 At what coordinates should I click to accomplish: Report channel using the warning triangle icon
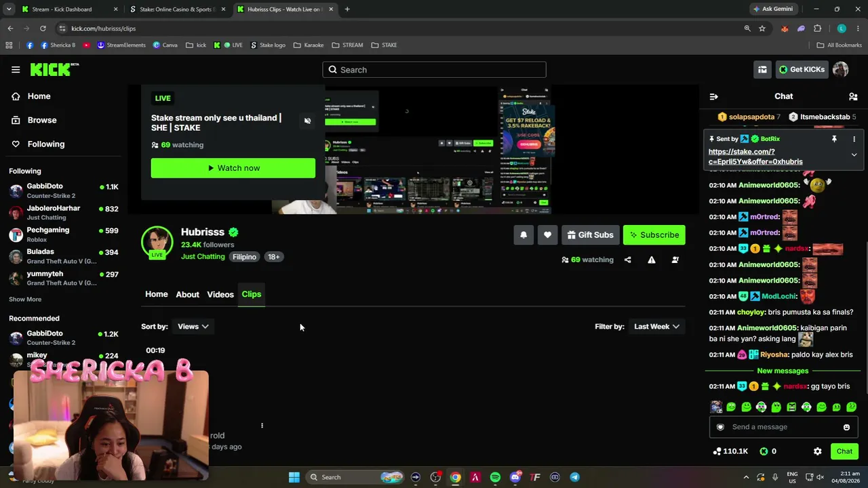[651, 260]
